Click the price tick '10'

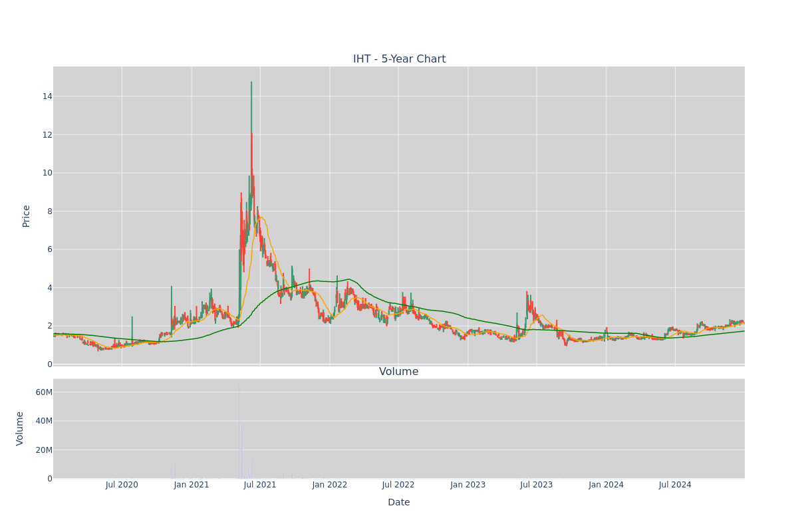(x=47, y=173)
